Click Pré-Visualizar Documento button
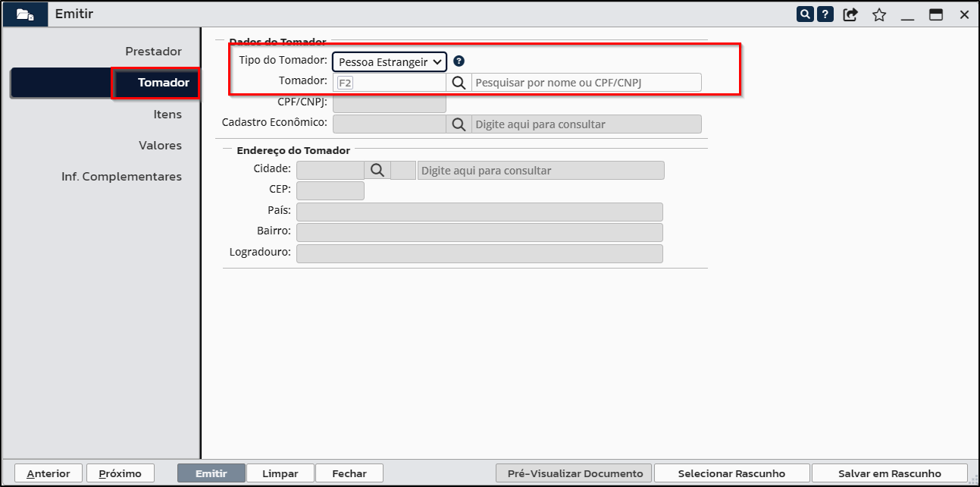Screen dimensions: 980x487 [x=575, y=473]
